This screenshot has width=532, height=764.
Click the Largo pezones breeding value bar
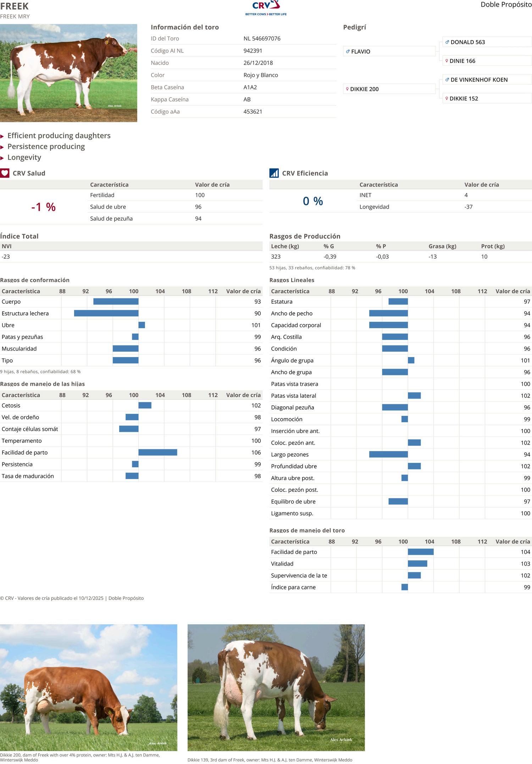coord(389,455)
